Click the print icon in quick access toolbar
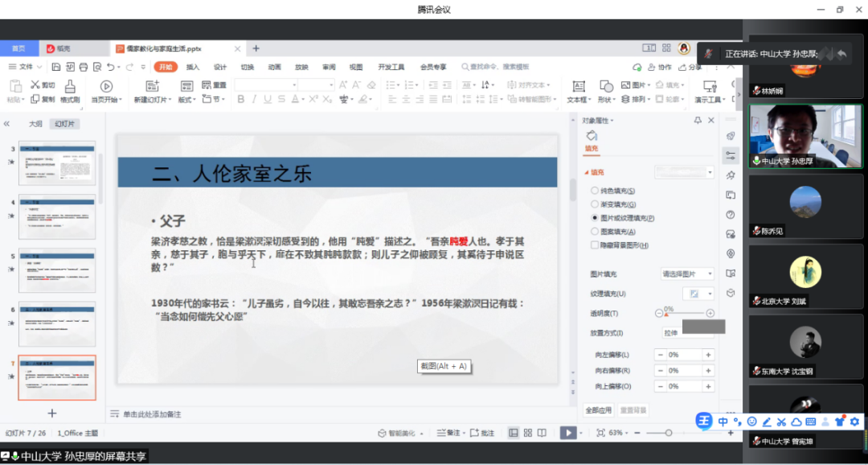The width and height of the screenshot is (868, 465). (x=84, y=67)
